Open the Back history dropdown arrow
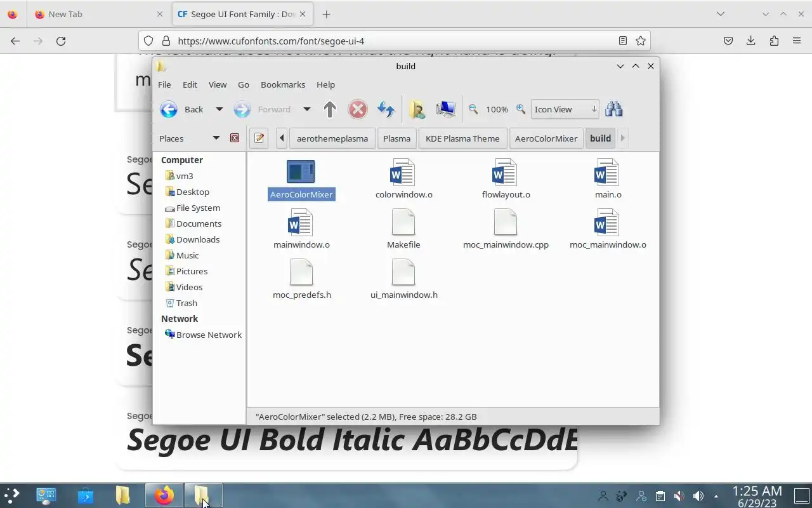The width and height of the screenshot is (812, 508). pyautogui.click(x=219, y=109)
